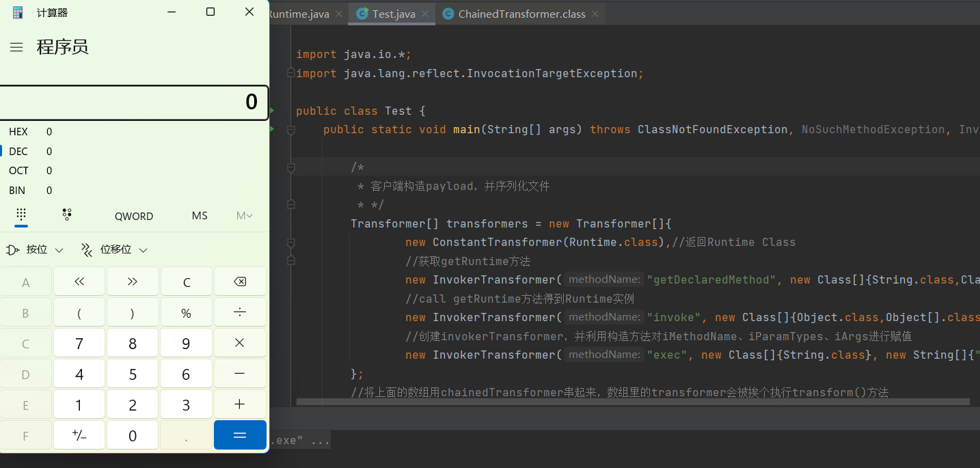Collapse the main method fold marker
The width and height of the screenshot is (980, 468).
[x=291, y=130]
